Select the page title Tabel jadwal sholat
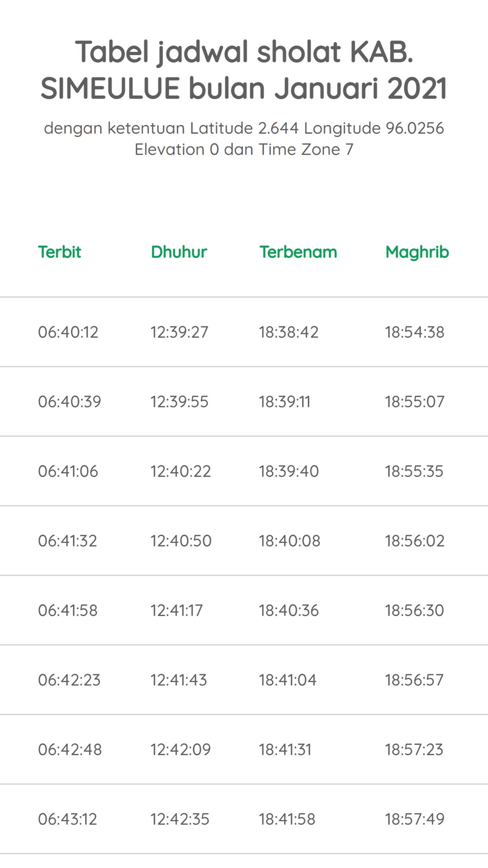This screenshot has height=868, width=488. tap(244, 70)
